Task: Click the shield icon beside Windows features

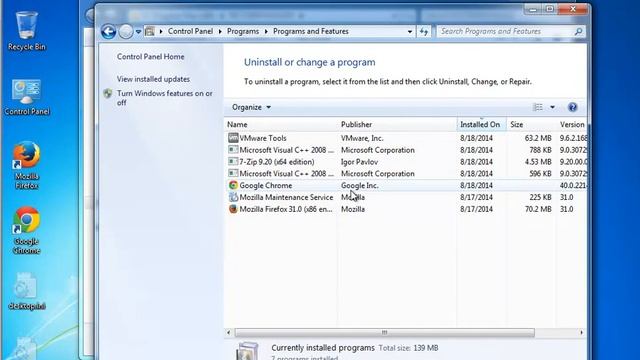Action: click(x=108, y=93)
